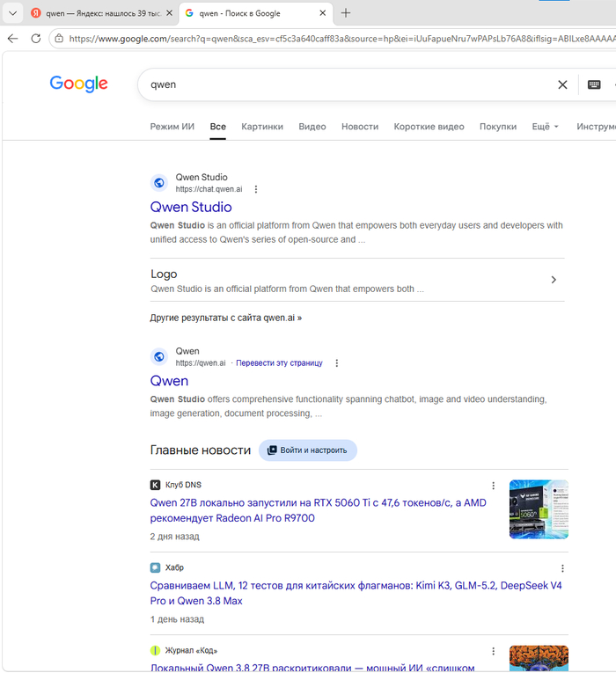Click the Войти и настроить button
Screen dimensions: 616x673
point(308,450)
